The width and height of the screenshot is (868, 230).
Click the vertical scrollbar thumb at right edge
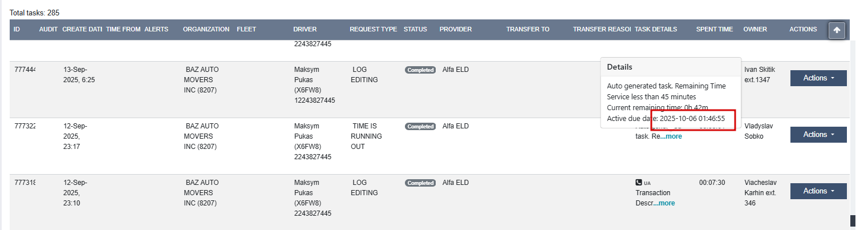point(853,220)
